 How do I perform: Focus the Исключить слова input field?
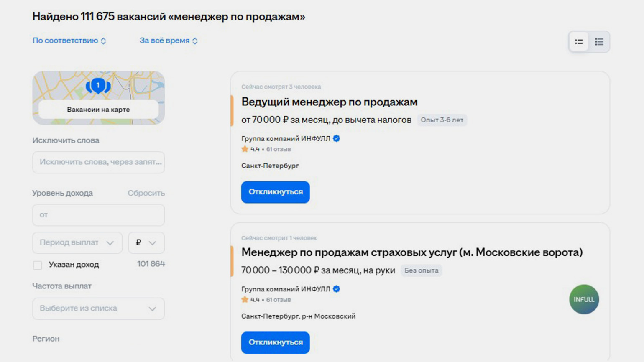99,162
